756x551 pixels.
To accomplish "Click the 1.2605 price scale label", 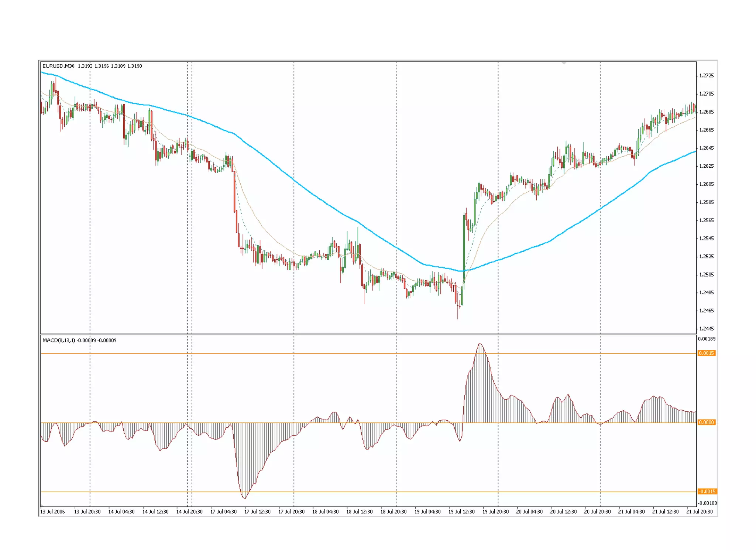I will 706,184.
